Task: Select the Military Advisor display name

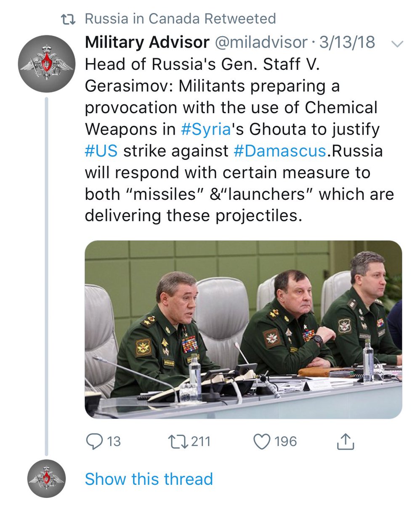Action: (147, 42)
